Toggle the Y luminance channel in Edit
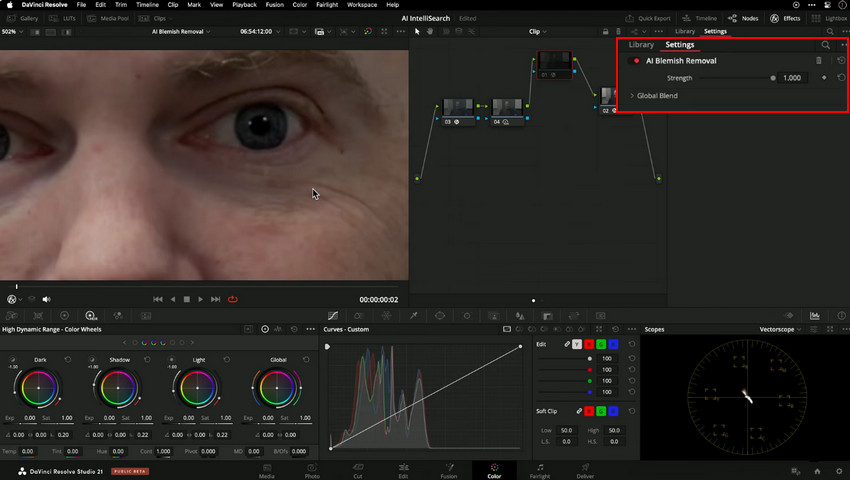This screenshot has height=480, width=850. [577, 344]
